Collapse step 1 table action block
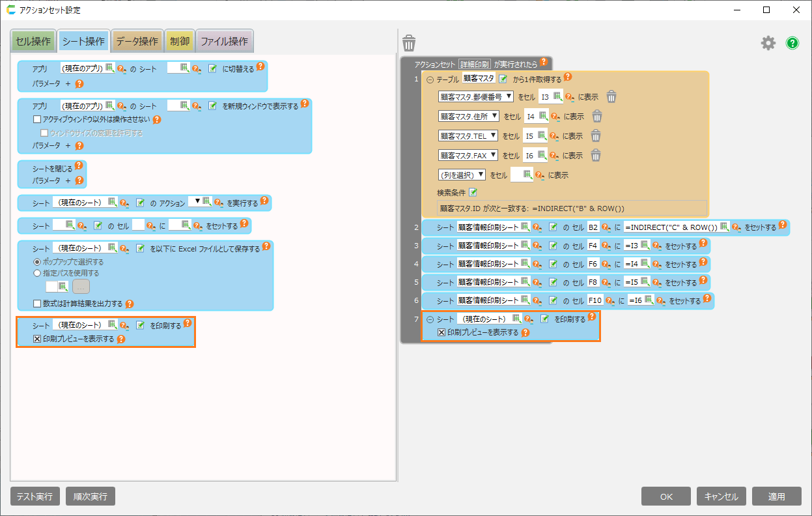The image size is (812, 516). click(x=430, y=79)
